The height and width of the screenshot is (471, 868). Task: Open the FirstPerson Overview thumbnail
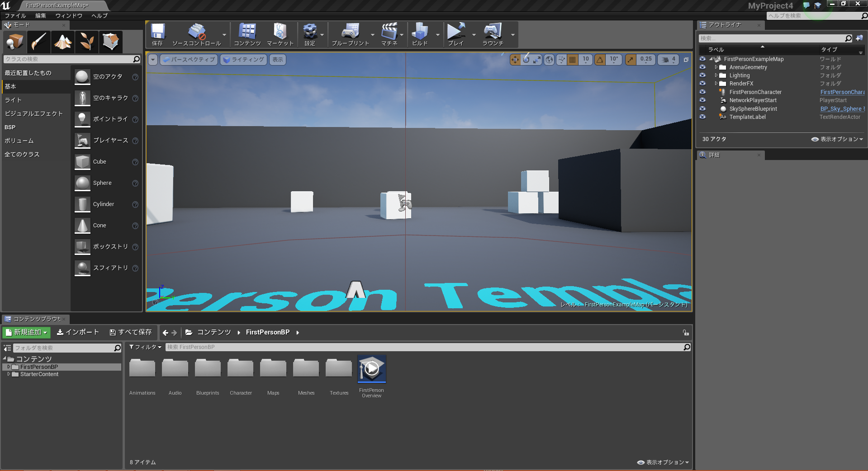371,369
